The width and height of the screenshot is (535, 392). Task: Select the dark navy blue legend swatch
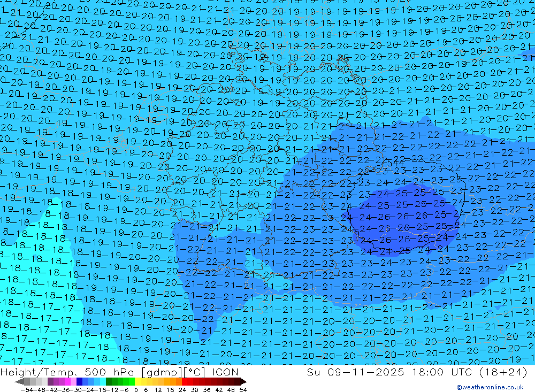click(x=79, y=382)
